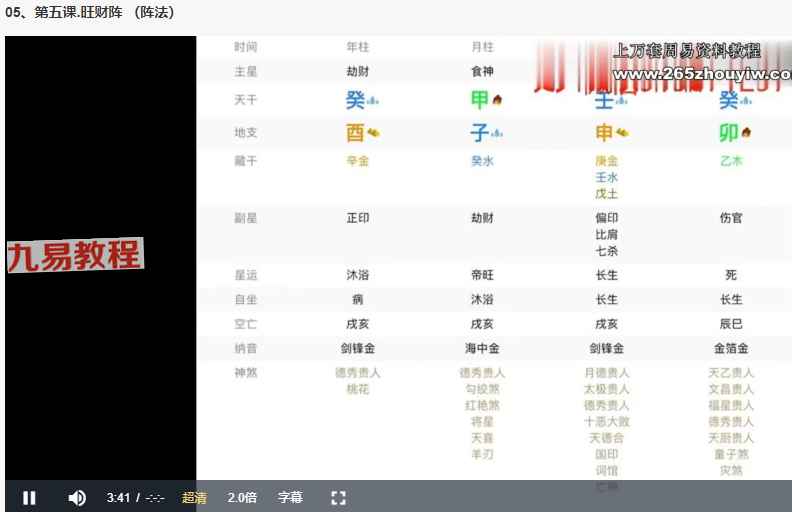792x512 pixels.
Task: Pause the video playback
Action: pyautogui.click(x=29, y=497)
